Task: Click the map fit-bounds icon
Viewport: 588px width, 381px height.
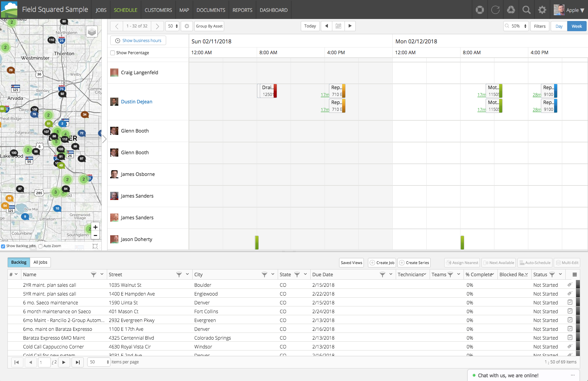Action: 95,246
